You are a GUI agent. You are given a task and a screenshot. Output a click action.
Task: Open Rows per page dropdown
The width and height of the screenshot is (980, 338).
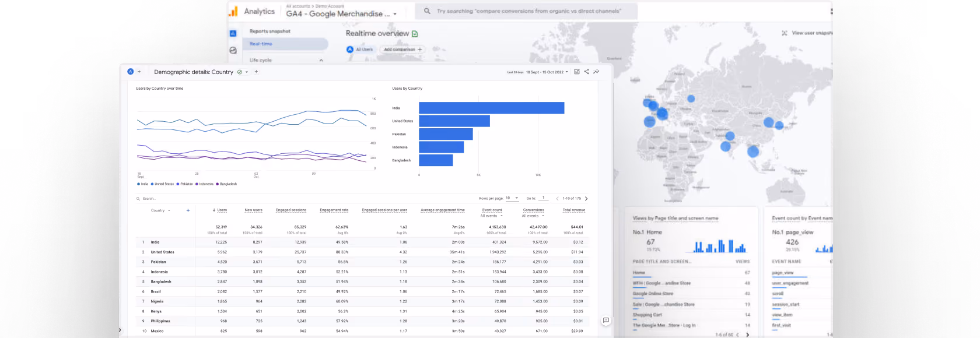point(512,198)
